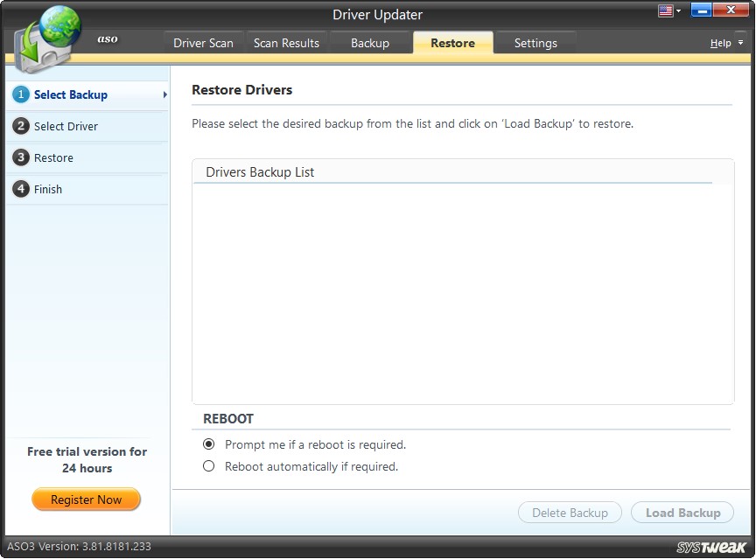Switch to the Driver Scan tab
756x559 pixels.
coord(203,41)
